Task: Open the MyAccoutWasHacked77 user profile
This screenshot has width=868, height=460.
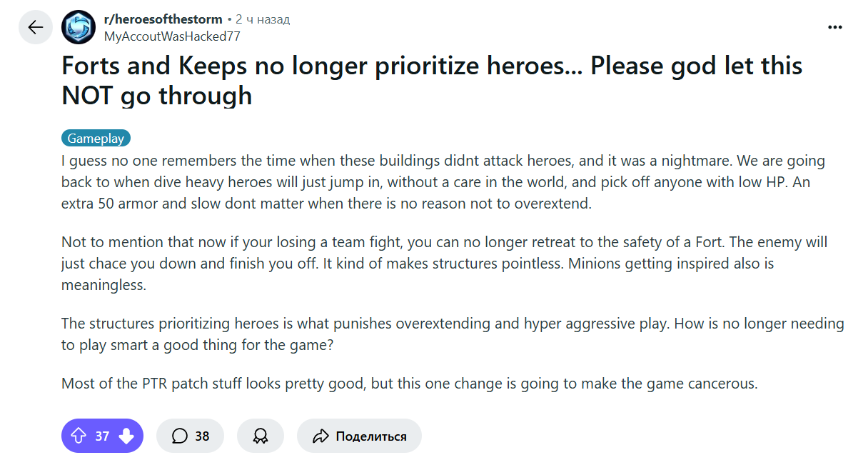Action: click(172, 35)
